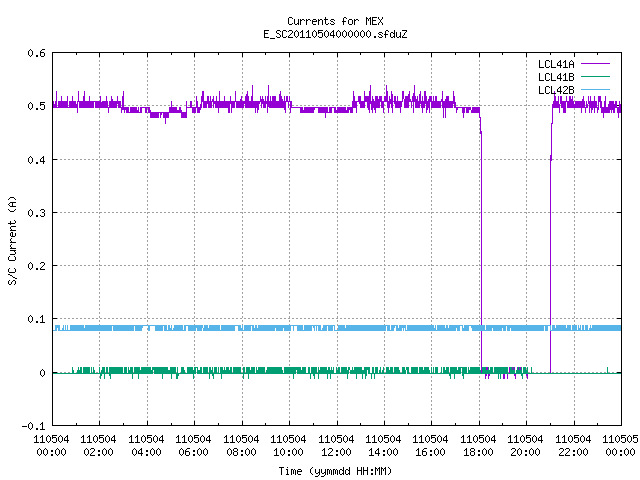This screenshot has width=640, height=480.
Task: Select the E_SC20110504000000.sfduZ file name subtitle
Action: pos(335,34)
